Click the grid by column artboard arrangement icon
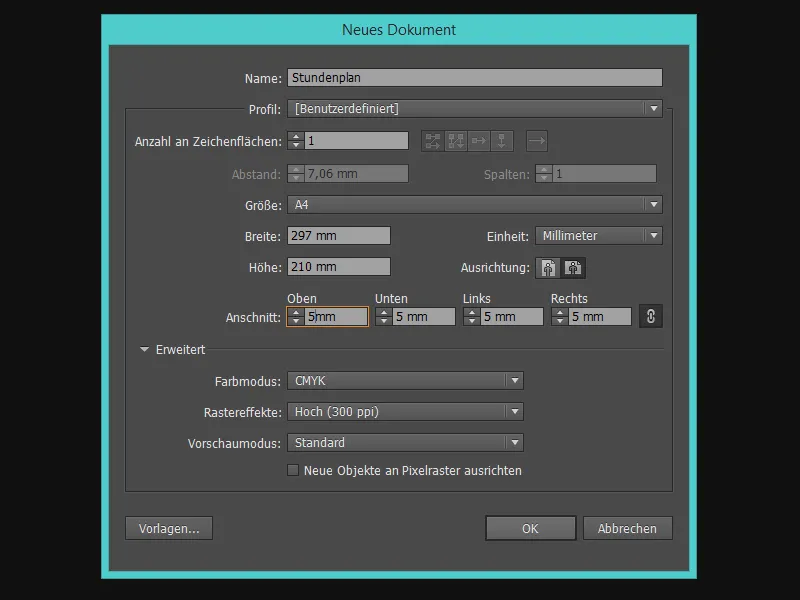The image size is (800, 600). 456,141
